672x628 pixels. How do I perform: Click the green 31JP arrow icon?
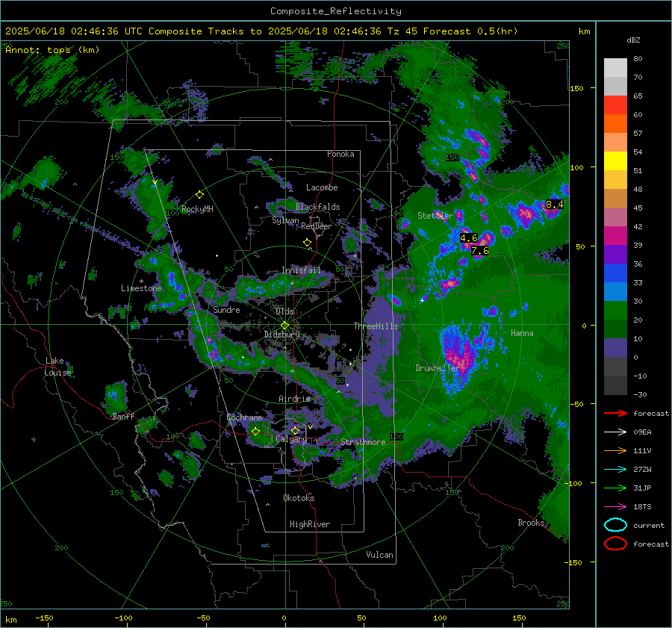click(615, 488)
